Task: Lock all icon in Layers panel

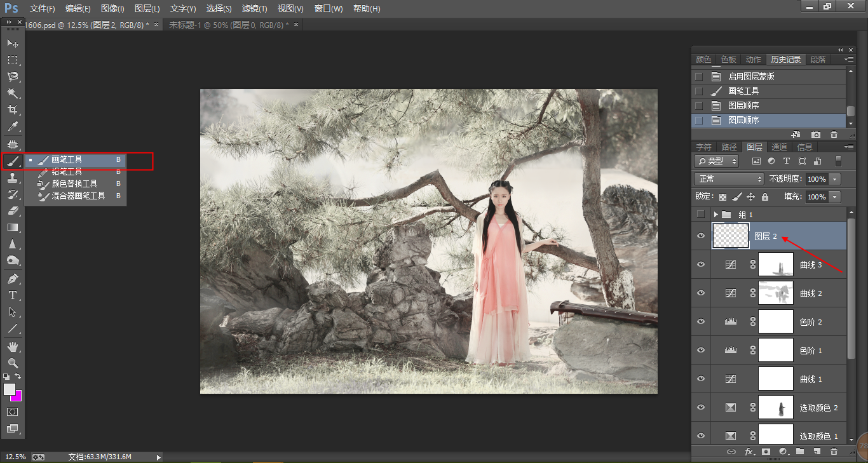Action: pyautogui.click(x=765, y=197)
